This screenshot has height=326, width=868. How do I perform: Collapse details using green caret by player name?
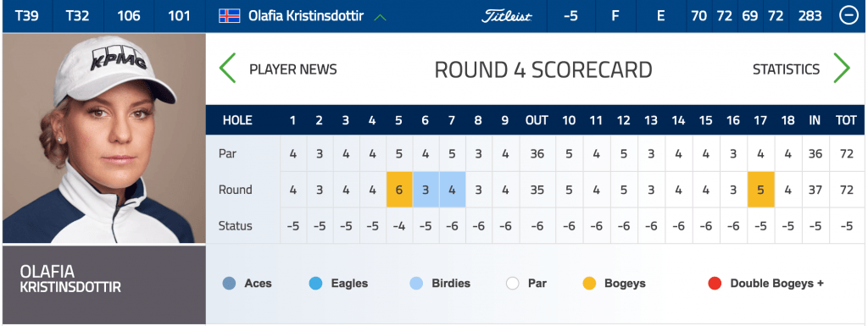pos(380,17)
